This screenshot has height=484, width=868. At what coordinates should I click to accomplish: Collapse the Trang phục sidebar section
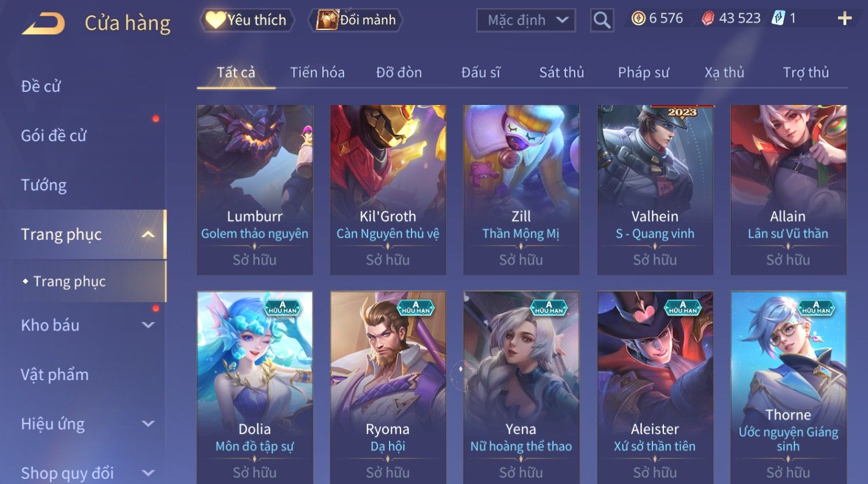coord(148,234)
